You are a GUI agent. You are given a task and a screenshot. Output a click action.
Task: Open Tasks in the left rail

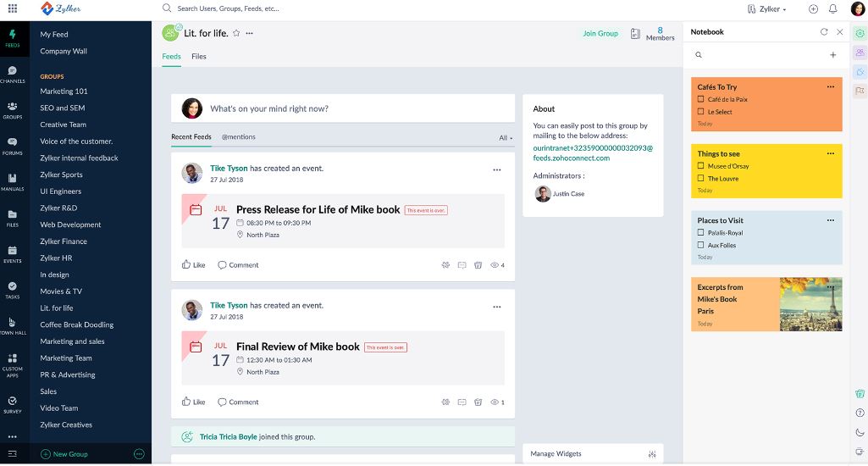coord(12,291)
